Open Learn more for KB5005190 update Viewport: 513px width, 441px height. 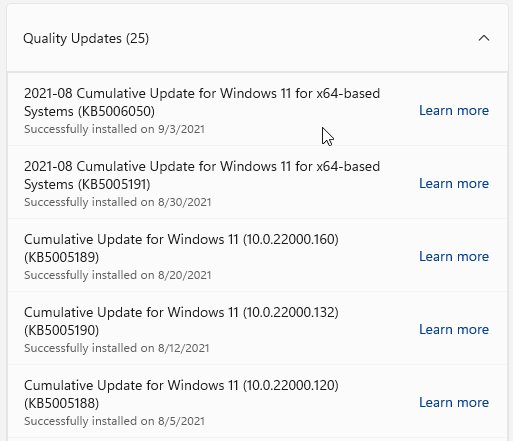454,330
